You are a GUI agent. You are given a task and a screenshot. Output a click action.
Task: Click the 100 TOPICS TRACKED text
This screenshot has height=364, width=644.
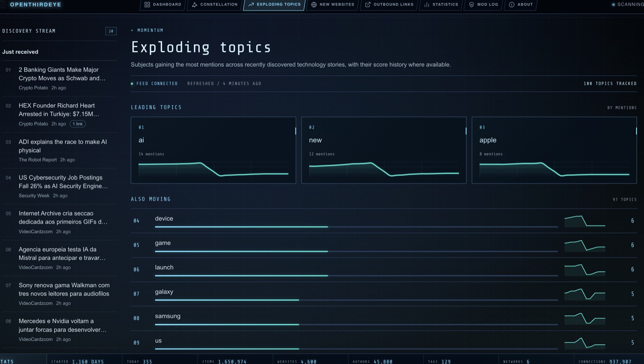[610, 84]
